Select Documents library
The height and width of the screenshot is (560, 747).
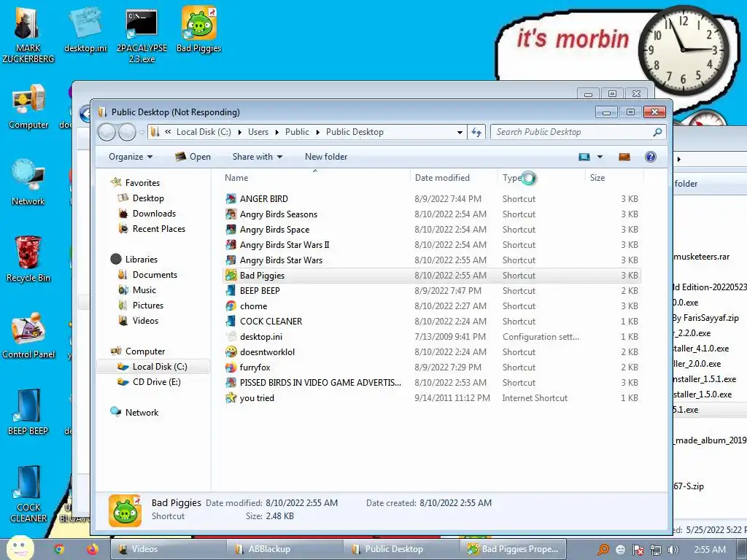coord(155,275)
